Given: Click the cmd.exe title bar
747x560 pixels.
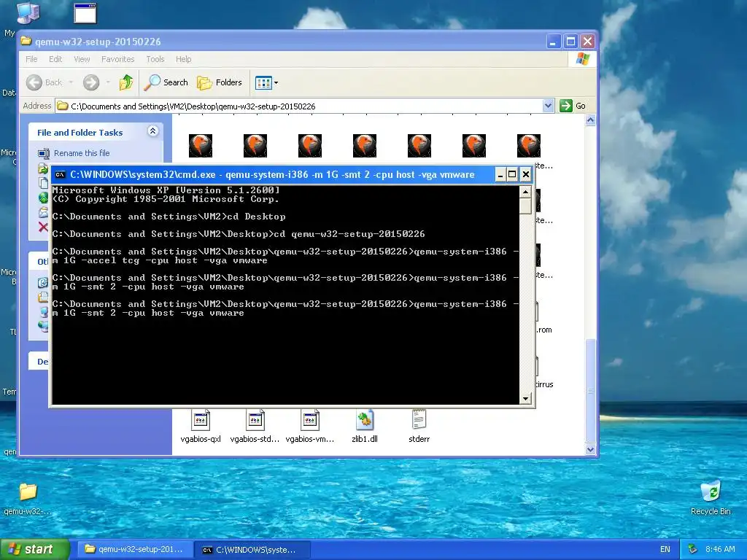Looking at the screenshot, I should [x=272, y=175].
